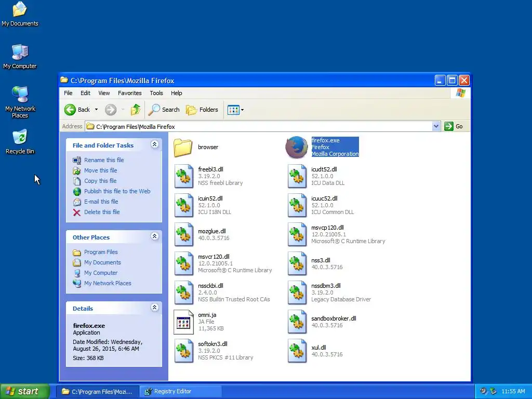
Task: Click the disabled Forward arrow icon
Action: (x=111, y=110)
